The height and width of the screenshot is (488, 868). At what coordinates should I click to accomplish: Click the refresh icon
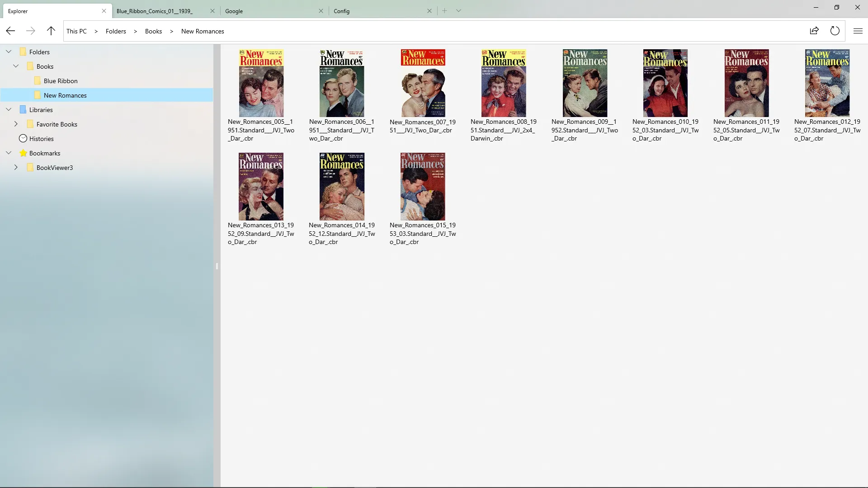[835, 31]
